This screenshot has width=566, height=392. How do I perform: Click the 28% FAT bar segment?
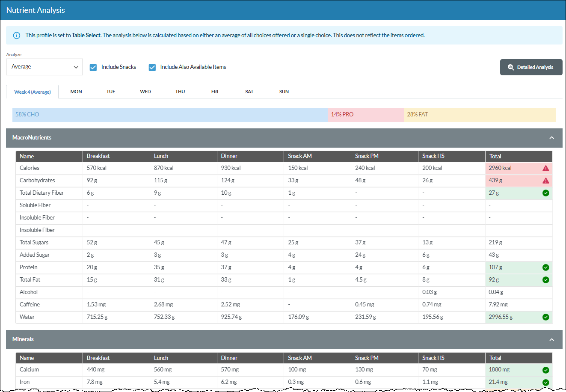[x=480, y=115]
